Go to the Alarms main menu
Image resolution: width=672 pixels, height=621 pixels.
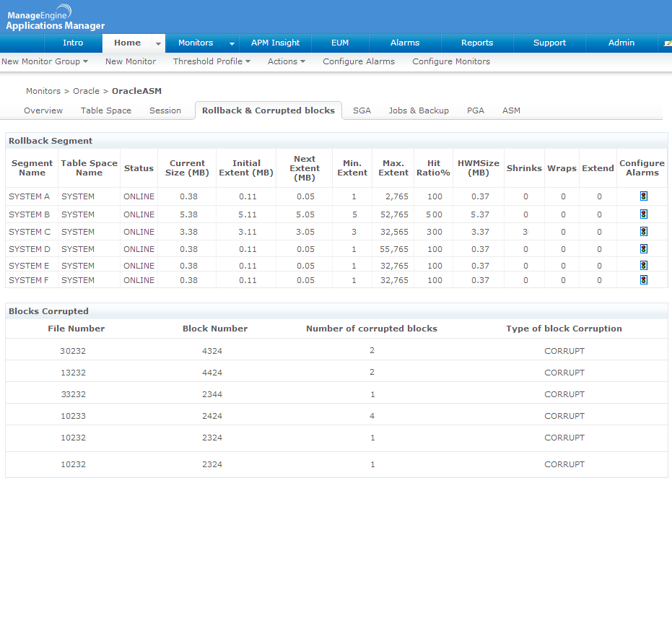[405, 43]
